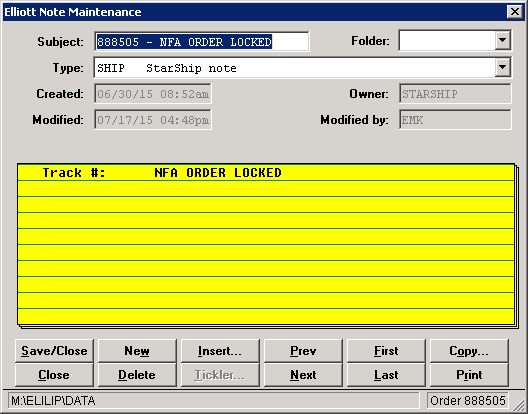
Task: Print the note
Action: pyautogui.click(x=469, y=375)
